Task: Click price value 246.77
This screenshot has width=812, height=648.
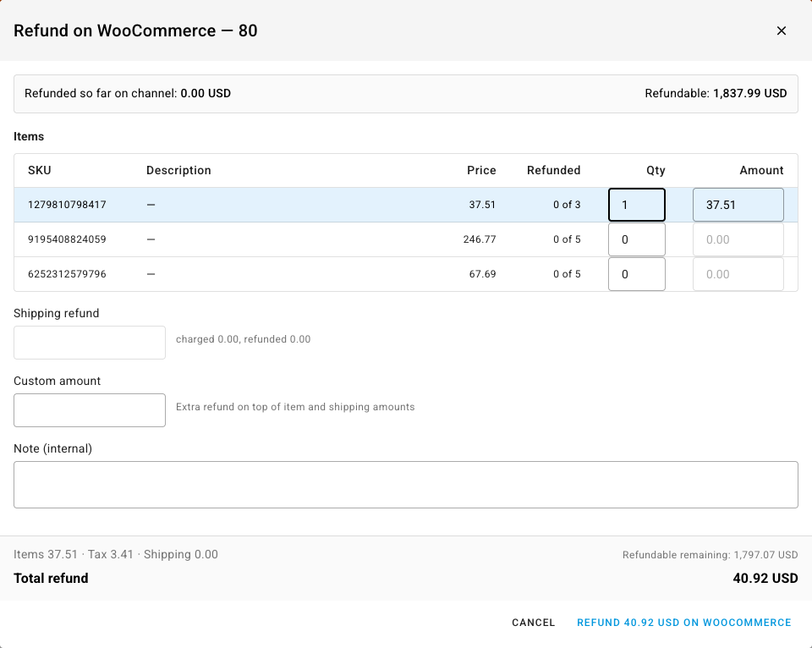Action: click(480, 239)
